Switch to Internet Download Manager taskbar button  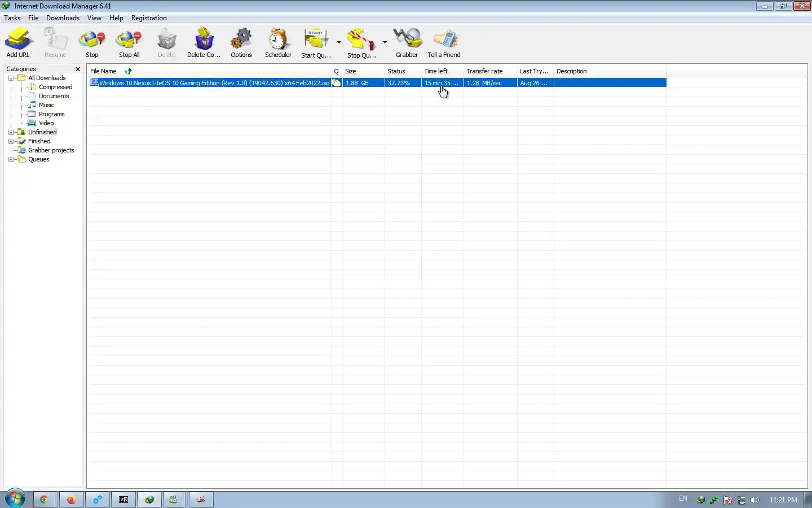149,500
